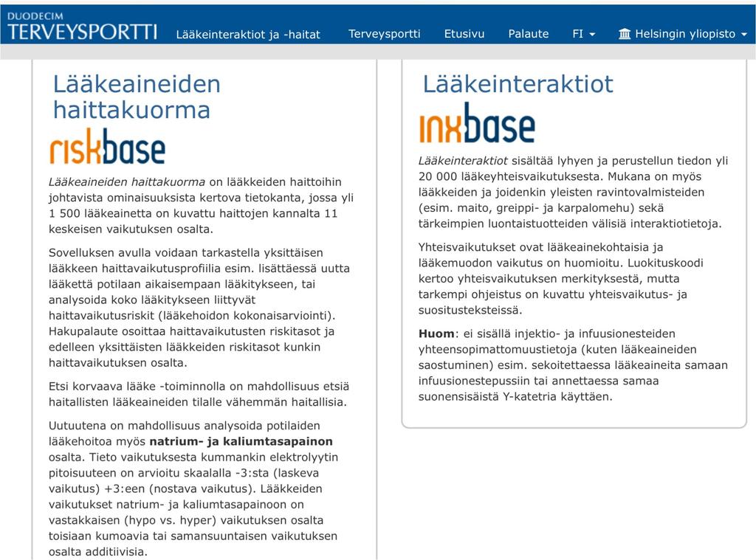Go to Terveysportti nav item
The width and height of the screenshot is (756, 560).
(x=384, y=34)
